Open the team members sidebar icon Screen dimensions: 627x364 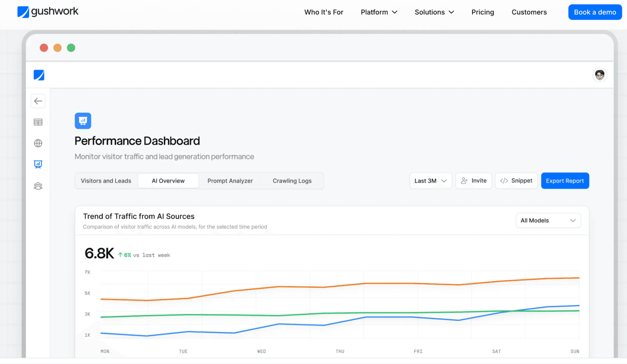(38, 186)
